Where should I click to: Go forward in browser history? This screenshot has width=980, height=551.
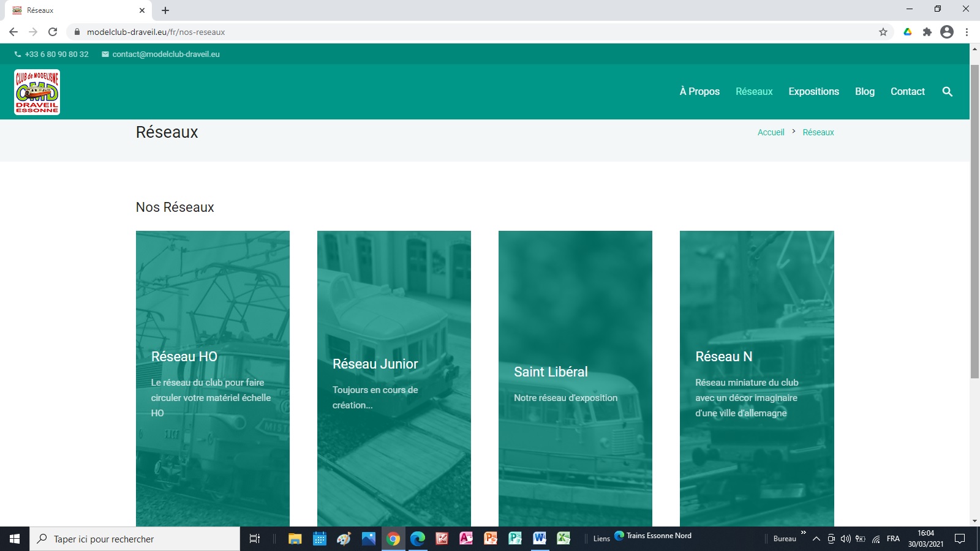pos(33,32)
